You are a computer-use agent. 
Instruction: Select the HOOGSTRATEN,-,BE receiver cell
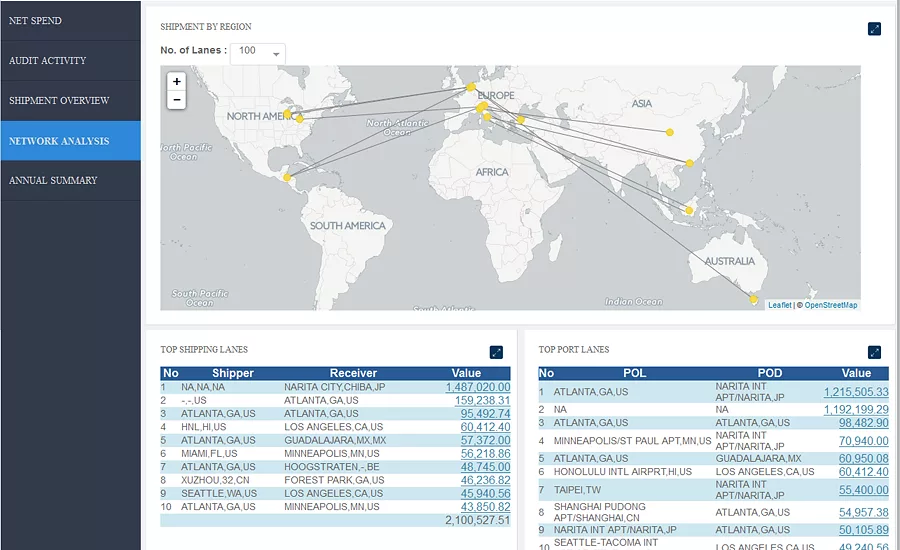[331, 467]
